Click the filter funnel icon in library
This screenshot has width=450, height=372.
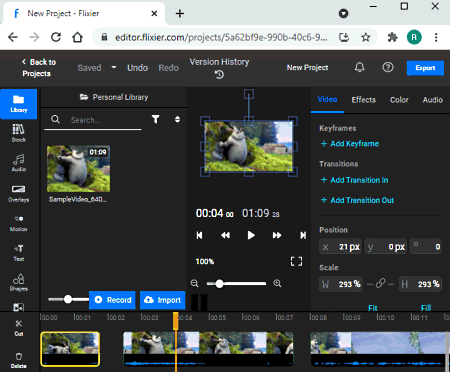click(x=156, y=119)
